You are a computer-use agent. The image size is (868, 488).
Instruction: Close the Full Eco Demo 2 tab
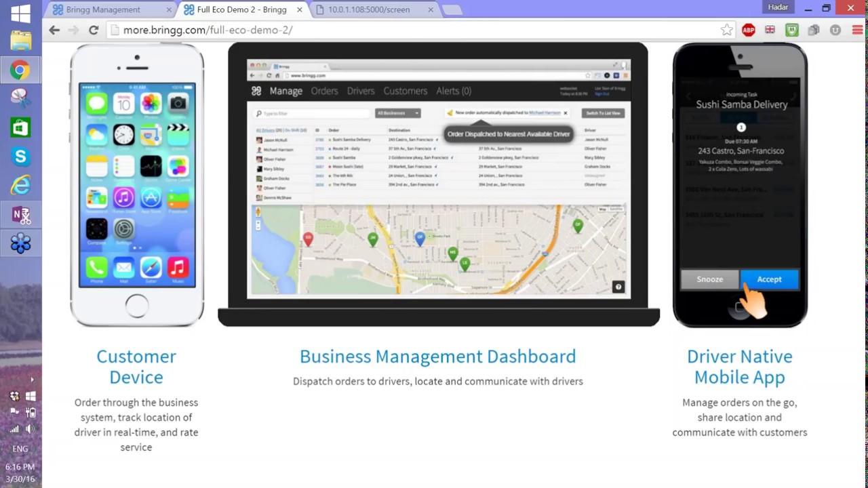[x=300, y=9]
